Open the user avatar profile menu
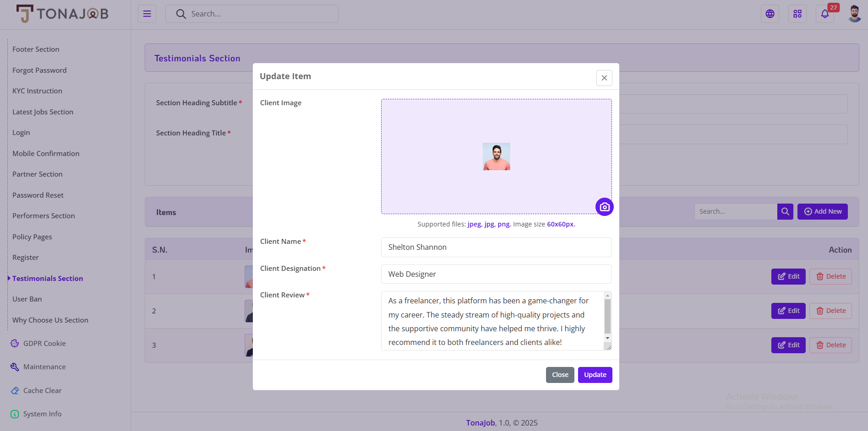 coord(854,14)
